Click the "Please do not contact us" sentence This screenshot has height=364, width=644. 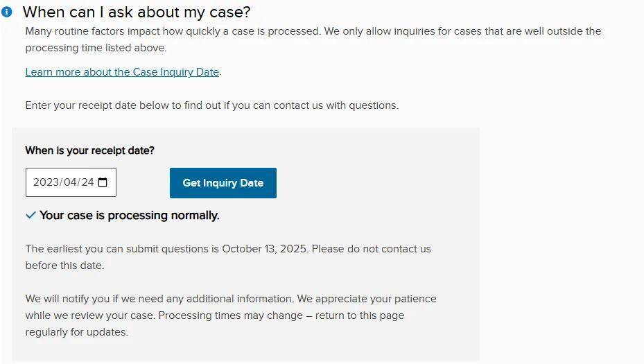pos(371,249)
